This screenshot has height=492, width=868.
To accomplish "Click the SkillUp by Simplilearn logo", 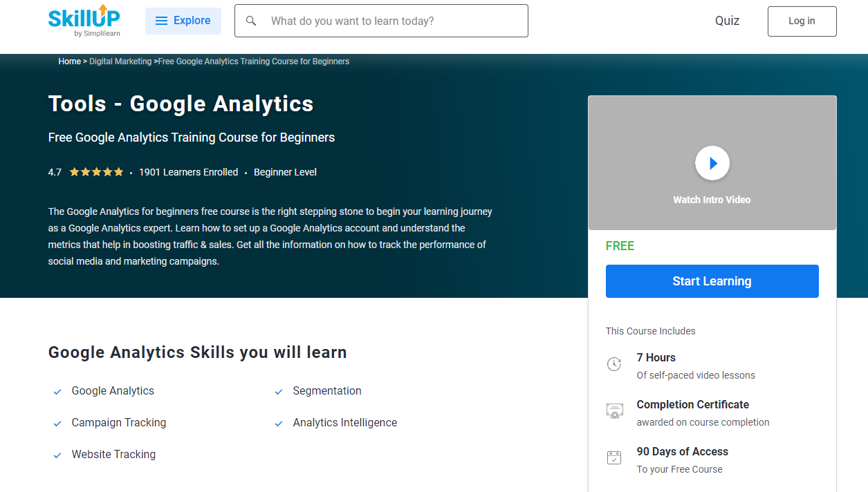I will point(83,20).
